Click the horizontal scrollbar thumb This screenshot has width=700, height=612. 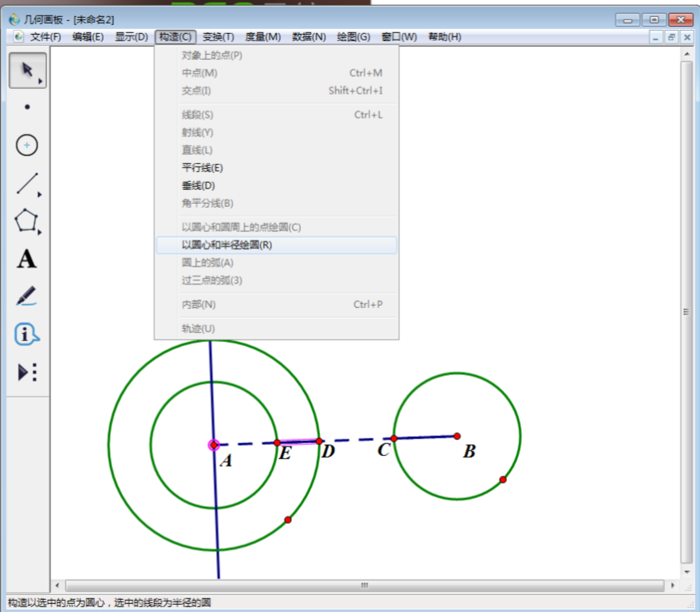(x=365, y=585)
